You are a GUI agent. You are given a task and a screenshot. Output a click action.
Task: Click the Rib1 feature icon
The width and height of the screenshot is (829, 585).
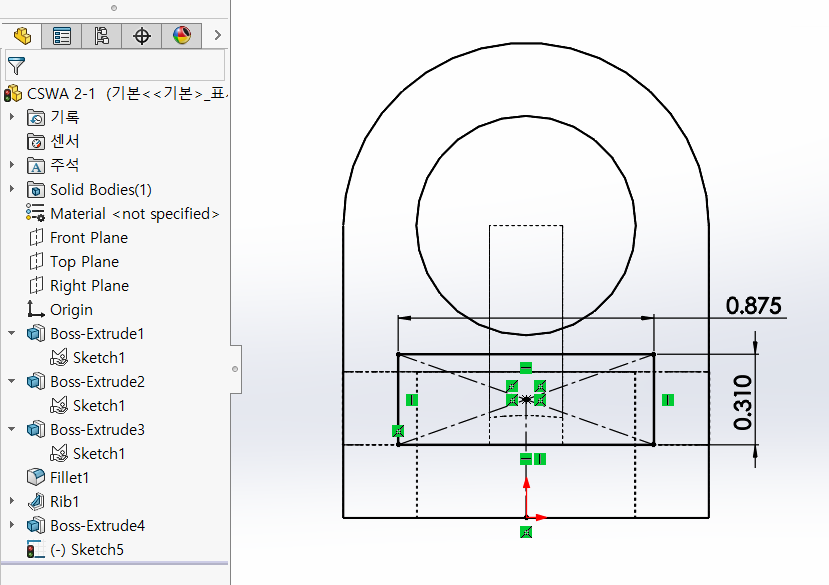click(x=35, y=501)
